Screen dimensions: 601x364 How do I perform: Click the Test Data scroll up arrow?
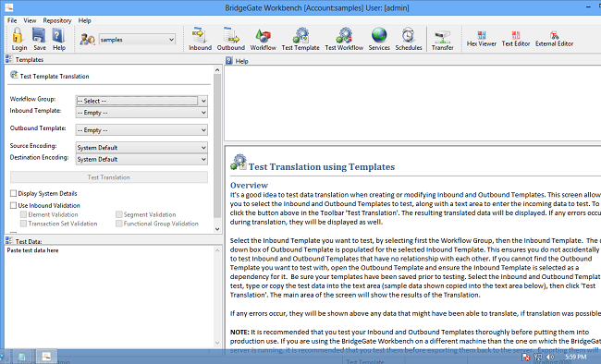[x=217, y=250]
